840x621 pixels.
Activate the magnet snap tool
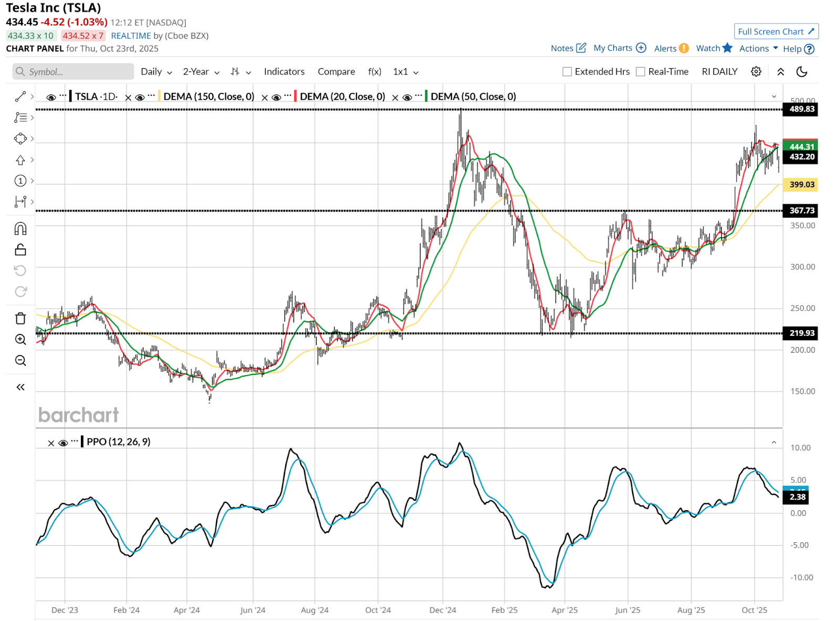point(20,229)
